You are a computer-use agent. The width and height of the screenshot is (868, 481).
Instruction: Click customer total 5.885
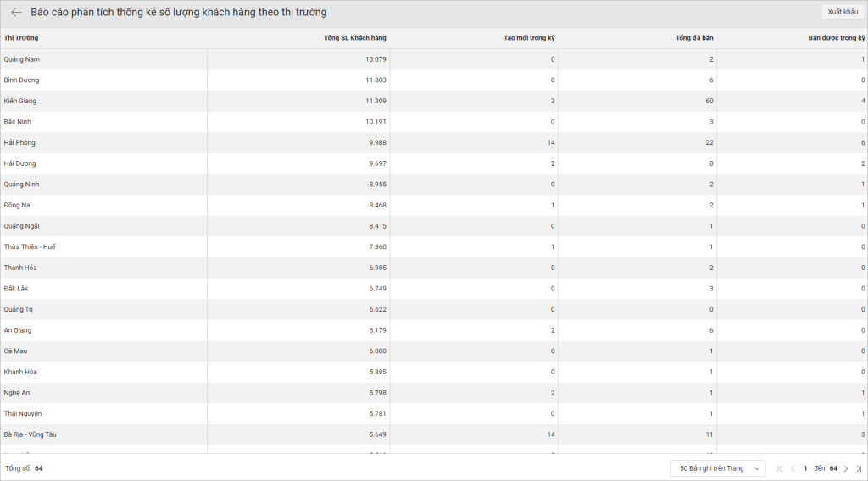pyautogui.click(x=377, y=372)
